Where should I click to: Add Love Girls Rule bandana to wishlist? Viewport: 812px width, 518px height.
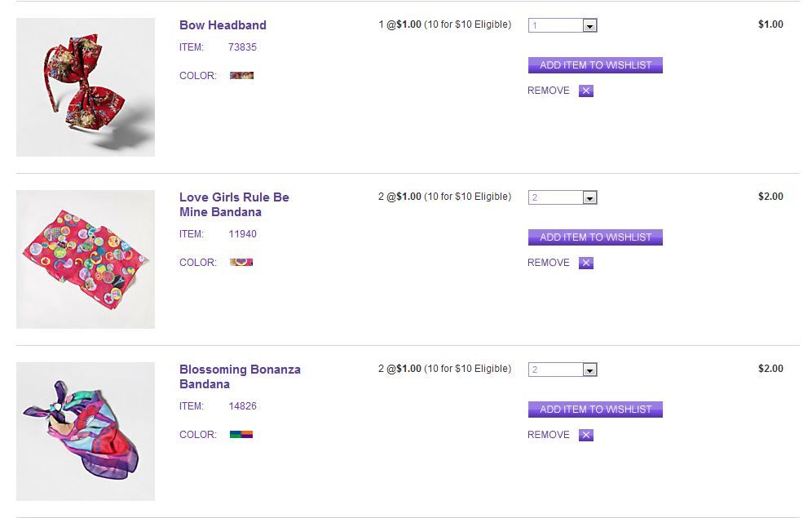(595, 237)
